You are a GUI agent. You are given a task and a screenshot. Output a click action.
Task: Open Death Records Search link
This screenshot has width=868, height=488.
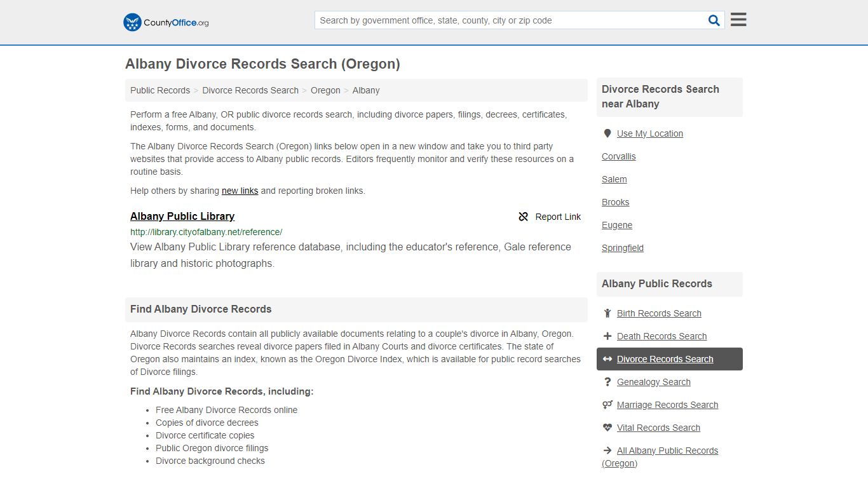[x=661, y=336]
